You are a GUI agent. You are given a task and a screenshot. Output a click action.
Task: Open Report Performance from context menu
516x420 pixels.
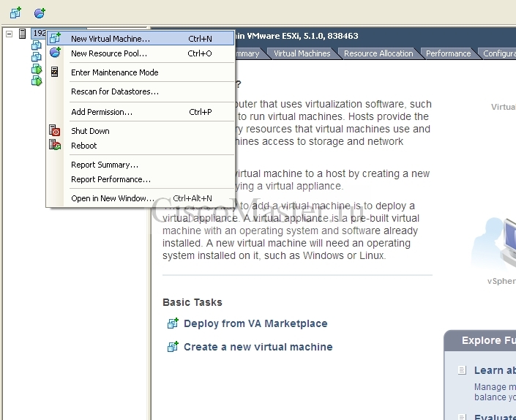(141, 179)
